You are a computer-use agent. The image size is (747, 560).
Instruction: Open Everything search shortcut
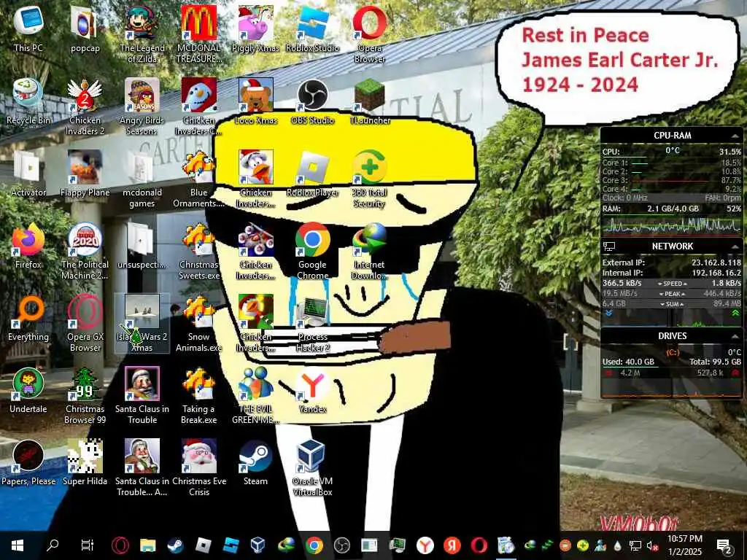pos(28,318)
